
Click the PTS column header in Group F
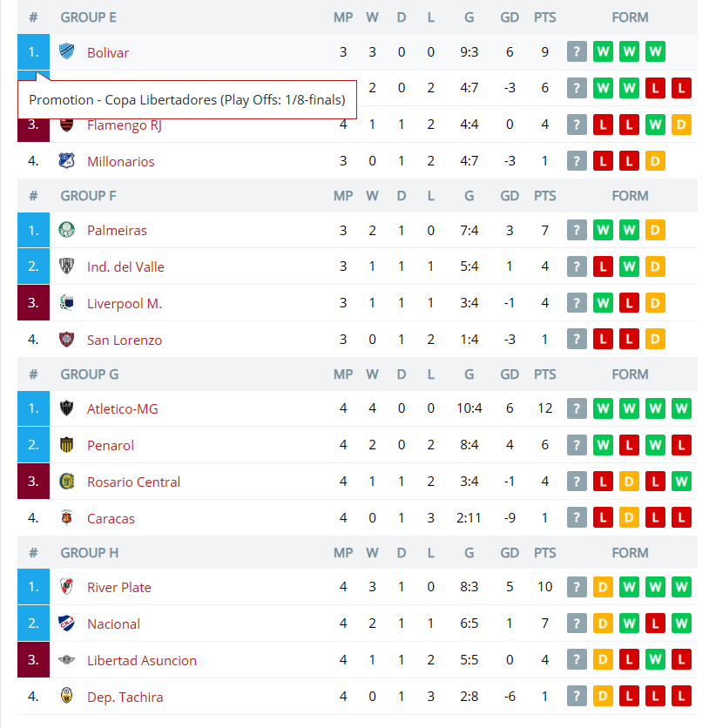pyautogui.click(x=544, y=196)
